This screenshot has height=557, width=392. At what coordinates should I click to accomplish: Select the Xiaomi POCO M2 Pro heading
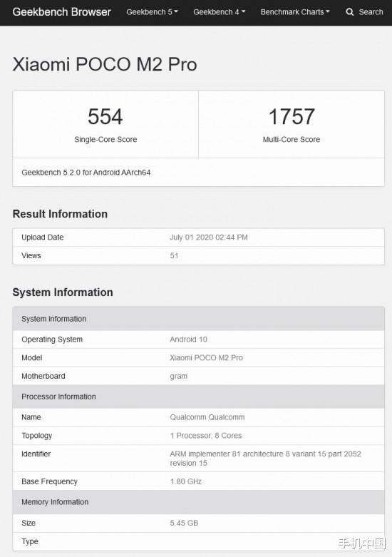(x=105, y=64)
